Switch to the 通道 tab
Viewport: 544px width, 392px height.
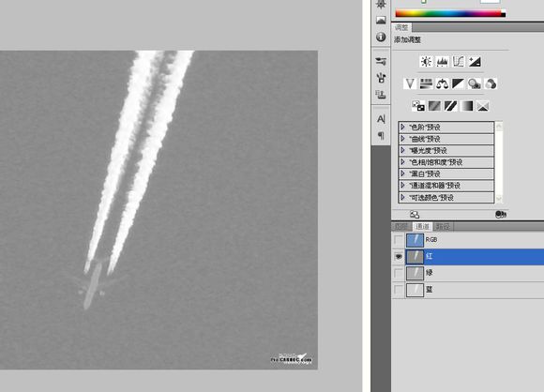click(422, 227)
